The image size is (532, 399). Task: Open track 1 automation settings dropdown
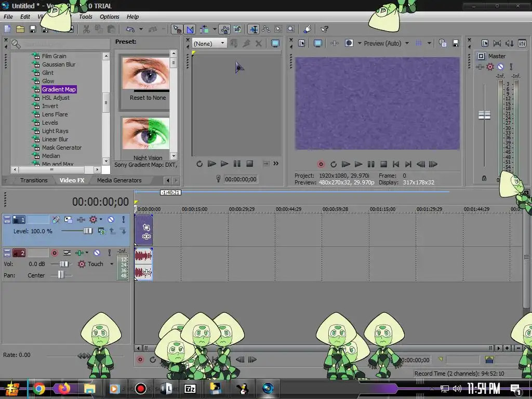coord(101,220)
